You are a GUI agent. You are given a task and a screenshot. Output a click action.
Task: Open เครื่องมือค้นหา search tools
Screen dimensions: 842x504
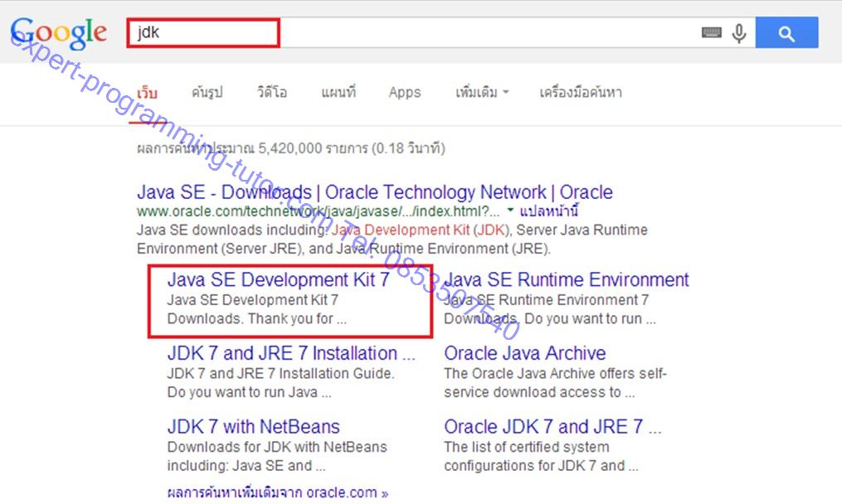(x=581, y=92)
